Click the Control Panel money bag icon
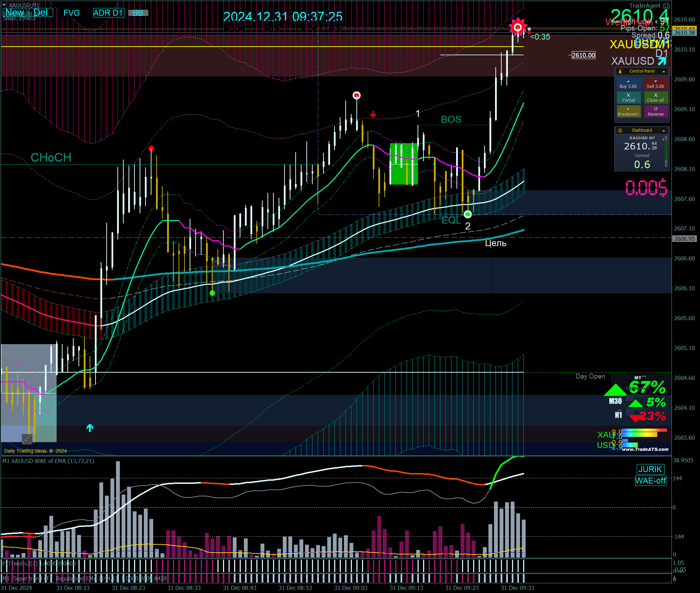The width and height of the screenshot is (700, 593). (620, 71)
